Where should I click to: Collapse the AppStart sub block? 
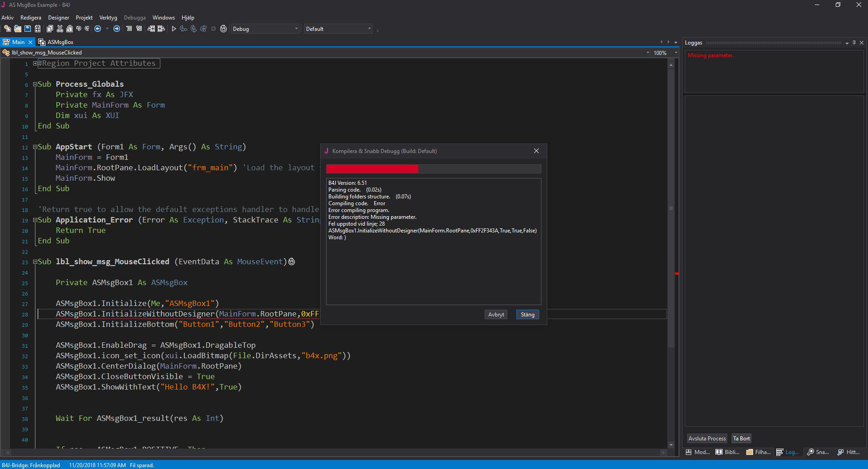[35, 147]
